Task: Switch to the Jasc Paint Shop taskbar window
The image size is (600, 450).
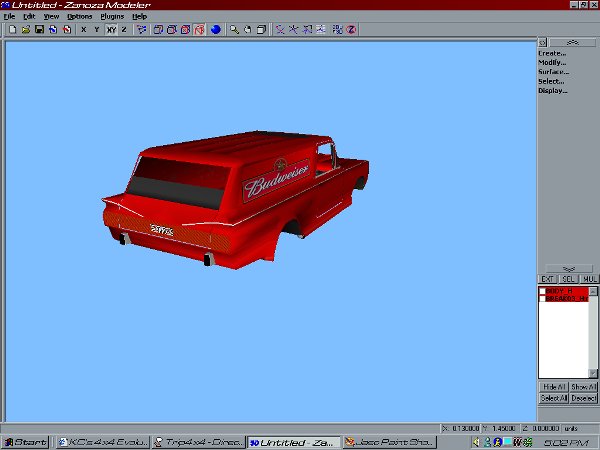Action: coord(390,442)
